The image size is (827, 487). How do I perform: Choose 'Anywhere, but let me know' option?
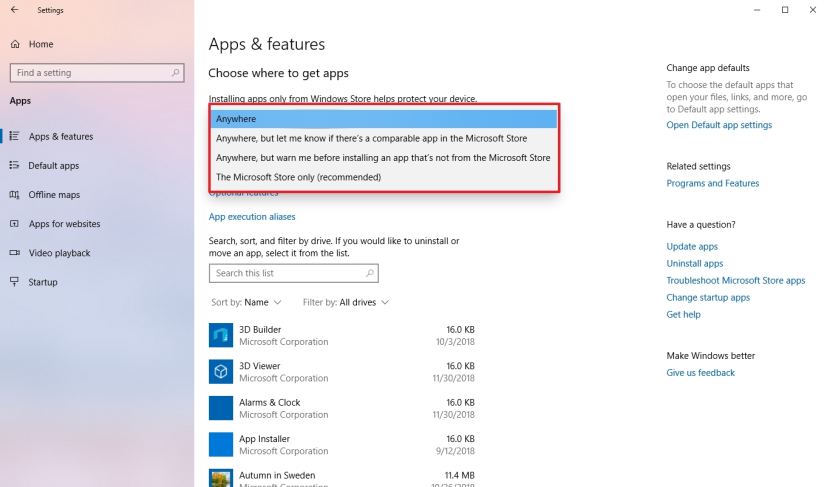(384, 138)
